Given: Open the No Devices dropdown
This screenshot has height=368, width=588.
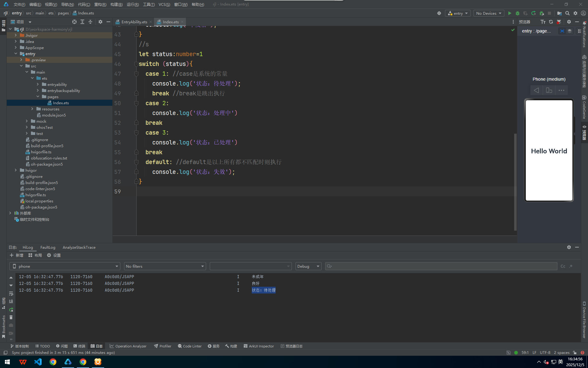Looking at the screenshot, I should tap(489, 13).
